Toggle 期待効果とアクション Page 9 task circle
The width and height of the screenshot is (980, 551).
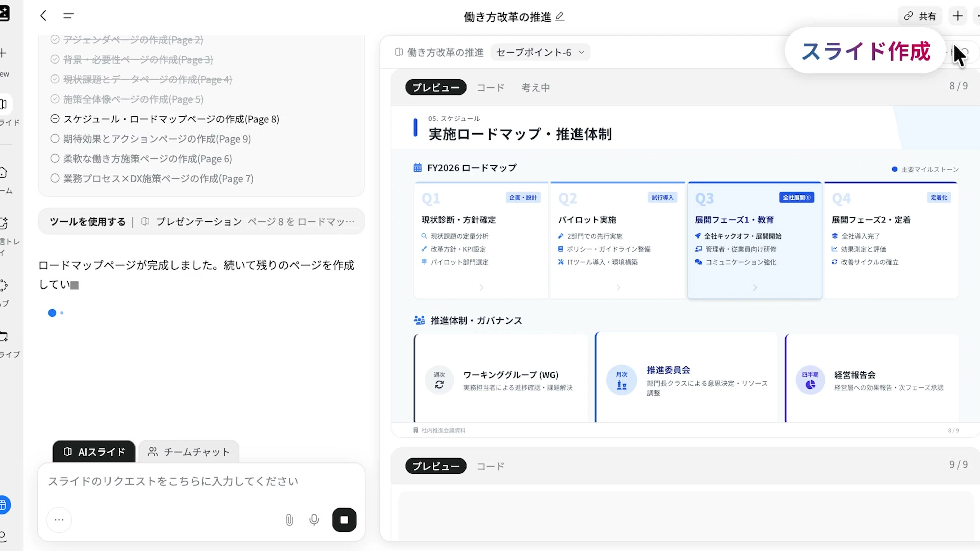(x=55, y=139)
